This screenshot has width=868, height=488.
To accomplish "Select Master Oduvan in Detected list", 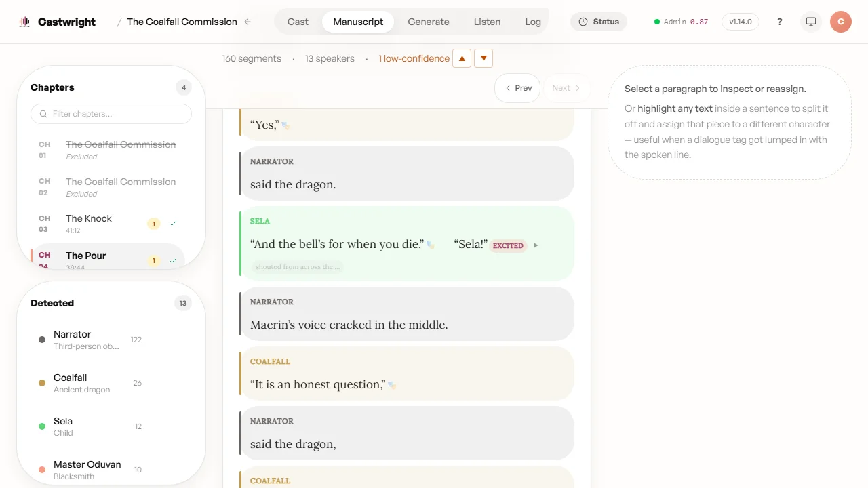I will coord(92,470).
